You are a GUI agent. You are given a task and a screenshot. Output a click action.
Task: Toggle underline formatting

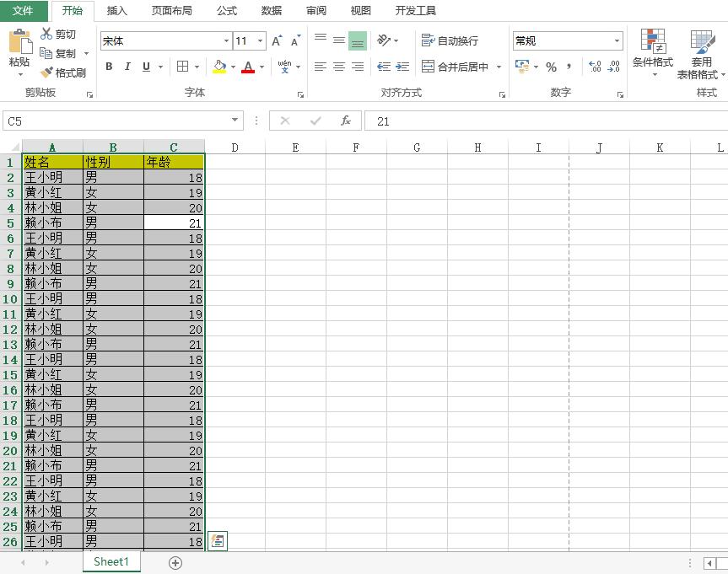(146, 67)
